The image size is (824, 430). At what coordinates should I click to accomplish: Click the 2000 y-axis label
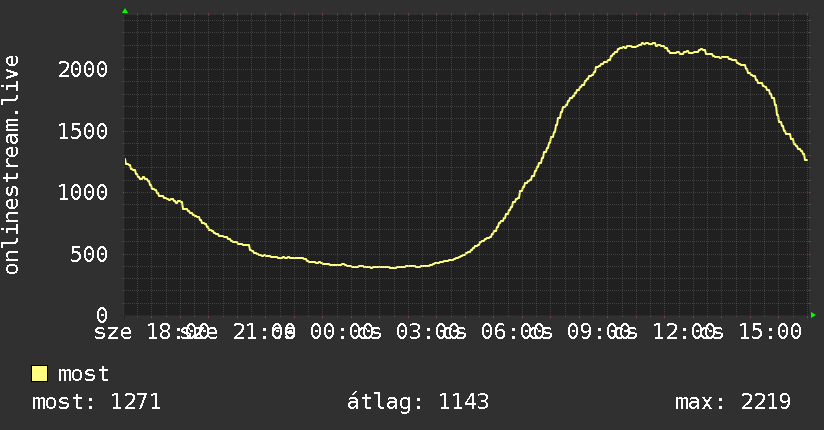coord(83,69)
